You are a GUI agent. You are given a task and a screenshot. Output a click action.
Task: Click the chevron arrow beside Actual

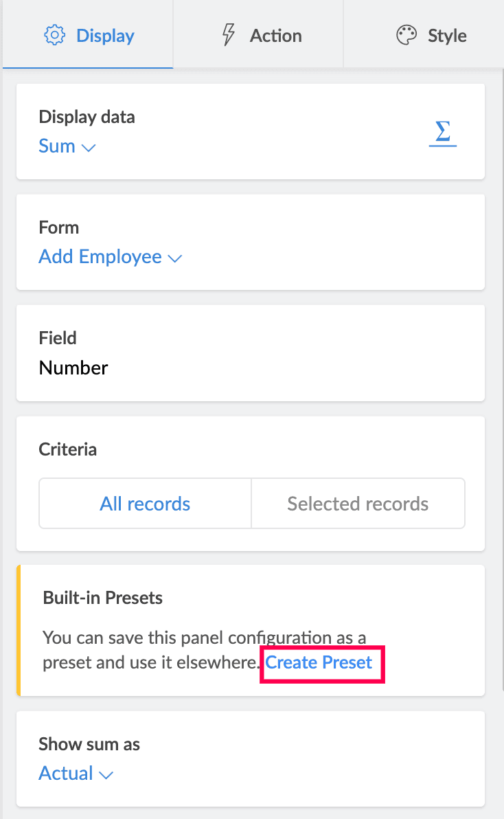[x=106, y=774]
